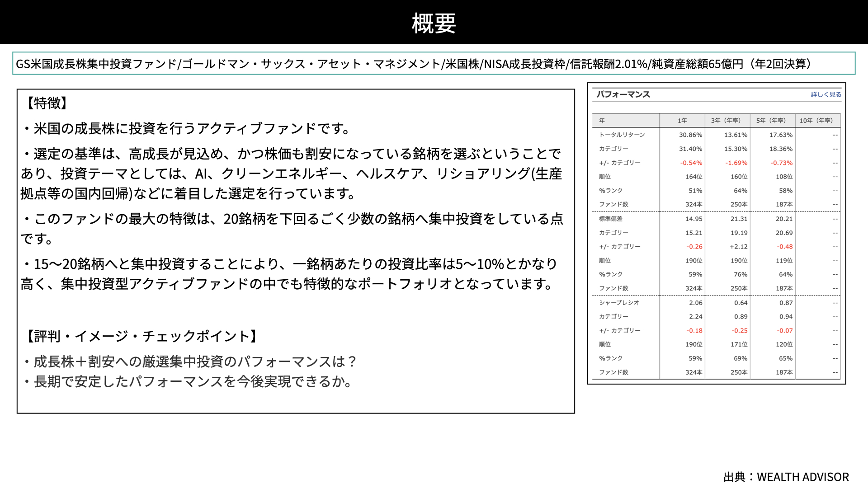
Task: Click the red -1.69% difference value
Action: pyautogui.click(x=736, y=163)
